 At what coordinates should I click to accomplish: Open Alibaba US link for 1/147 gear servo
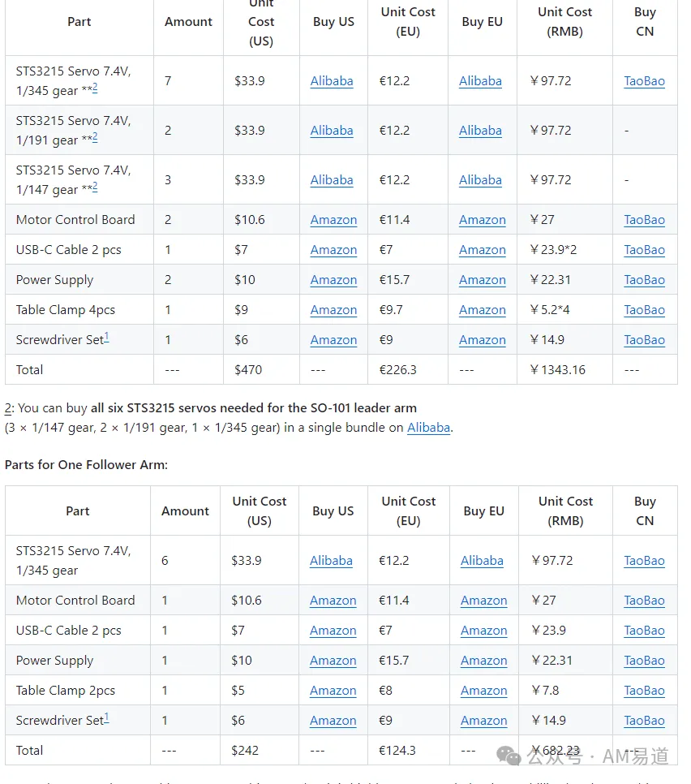(x=332, y=180)
